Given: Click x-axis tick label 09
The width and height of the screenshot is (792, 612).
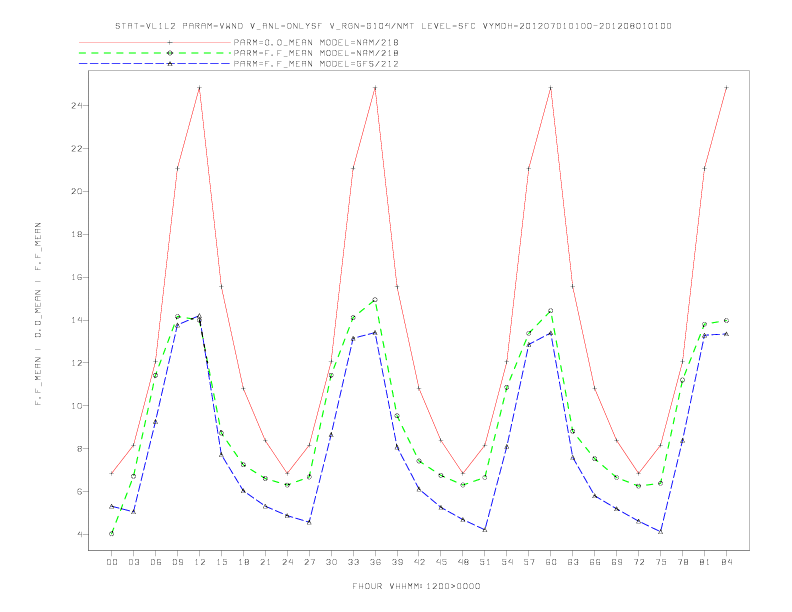Looking at the screenshot, I should tap(177, 562).
